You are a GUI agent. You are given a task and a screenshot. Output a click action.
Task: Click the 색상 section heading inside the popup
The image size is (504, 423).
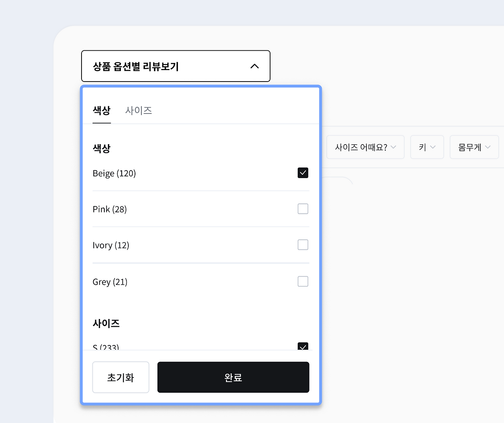(x=102, y=148)
